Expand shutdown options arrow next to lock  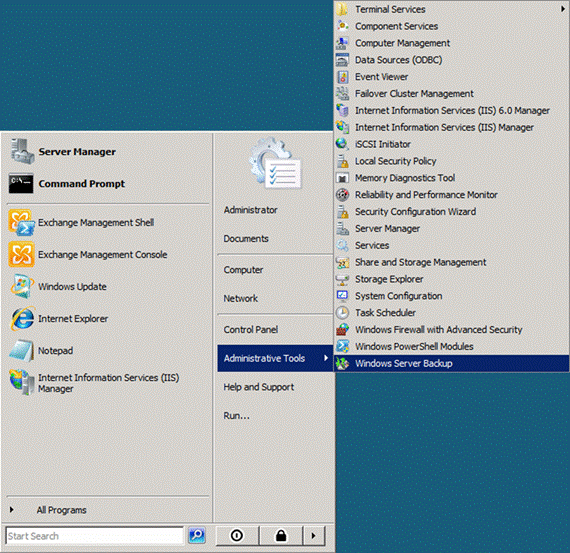[314, 536]
